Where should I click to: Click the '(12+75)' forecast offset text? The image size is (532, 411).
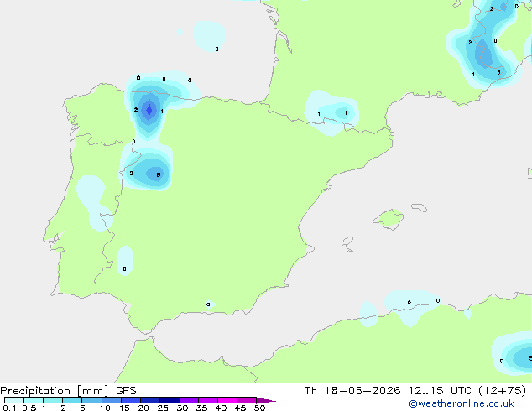coord(502,391)
